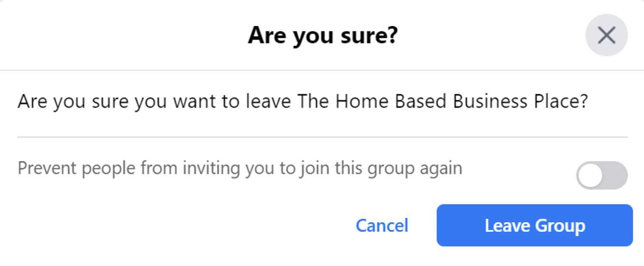Exit the confirmation prompt via X button
The image size is (644, 266).
606,35
